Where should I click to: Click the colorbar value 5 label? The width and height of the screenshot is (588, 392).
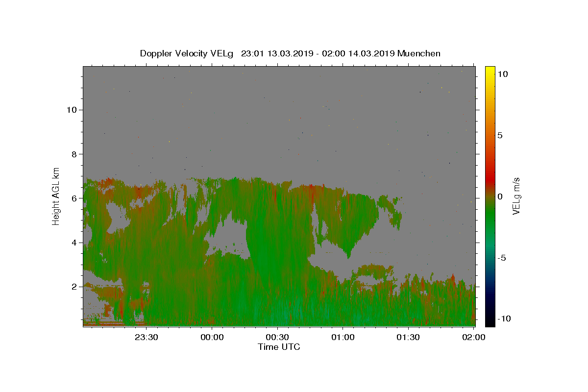pos(500,135)
